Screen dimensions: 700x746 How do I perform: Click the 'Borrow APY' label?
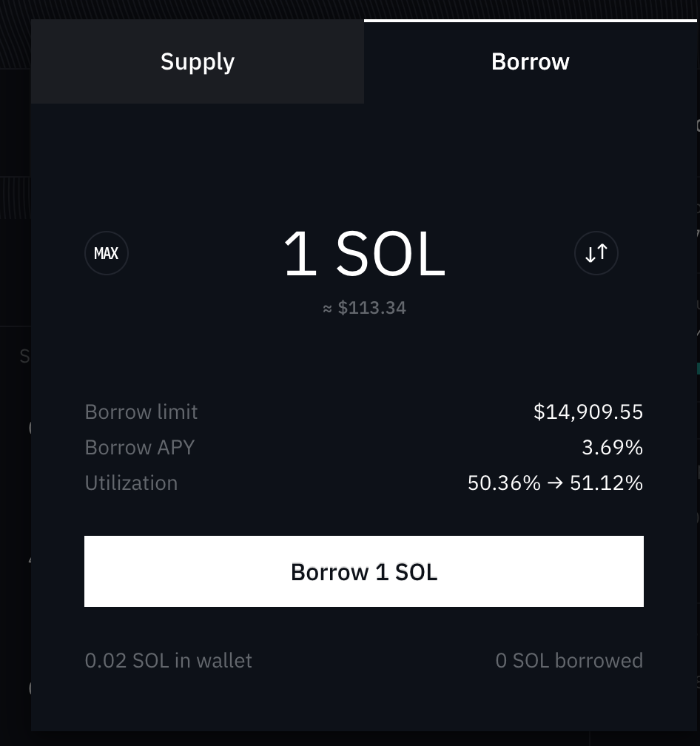[139, 447]
